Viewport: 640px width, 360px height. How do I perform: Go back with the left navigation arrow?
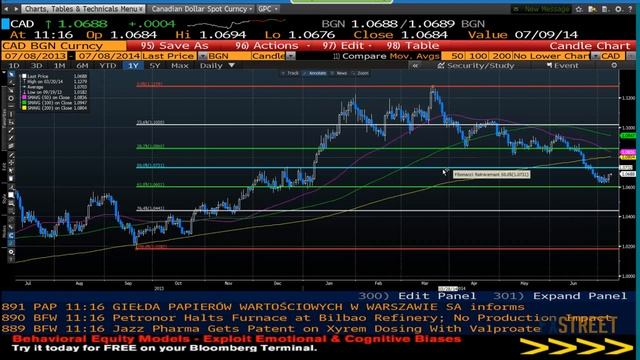[x=6, y=9]
